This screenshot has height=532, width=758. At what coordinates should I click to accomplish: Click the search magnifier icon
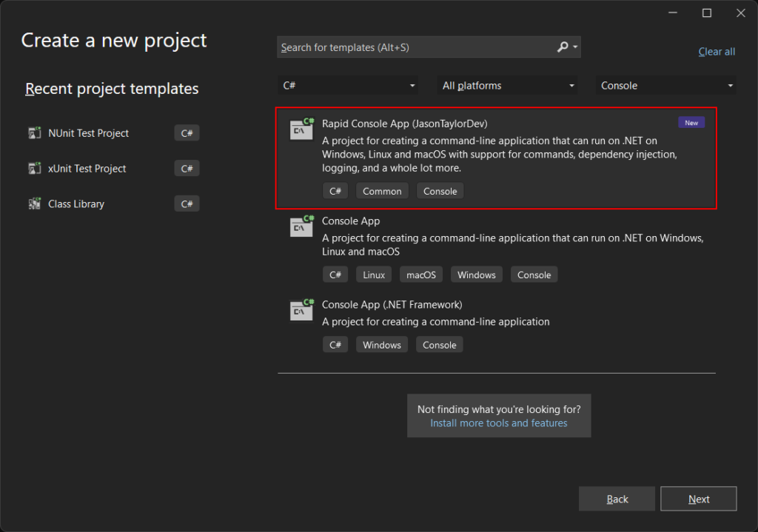click(x=563, y=47)
